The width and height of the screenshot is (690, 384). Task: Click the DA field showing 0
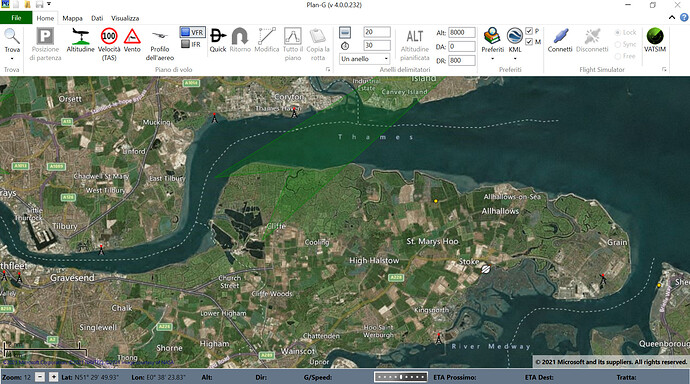[462, 46]
